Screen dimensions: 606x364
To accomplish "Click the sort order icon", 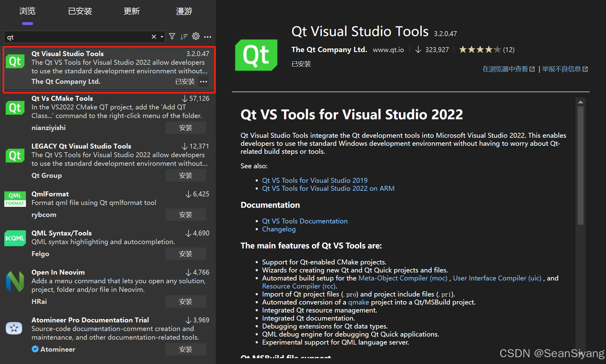I will [184, 37].
